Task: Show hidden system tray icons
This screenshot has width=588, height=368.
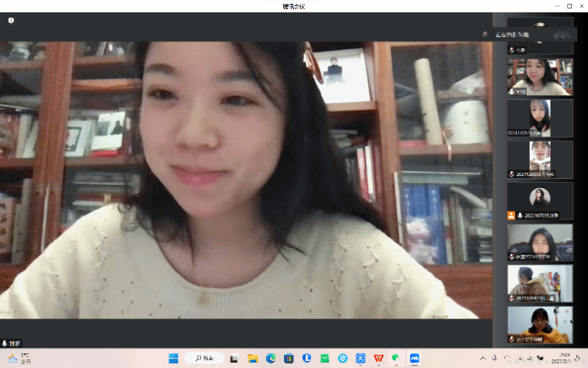Action: (484, 358)
